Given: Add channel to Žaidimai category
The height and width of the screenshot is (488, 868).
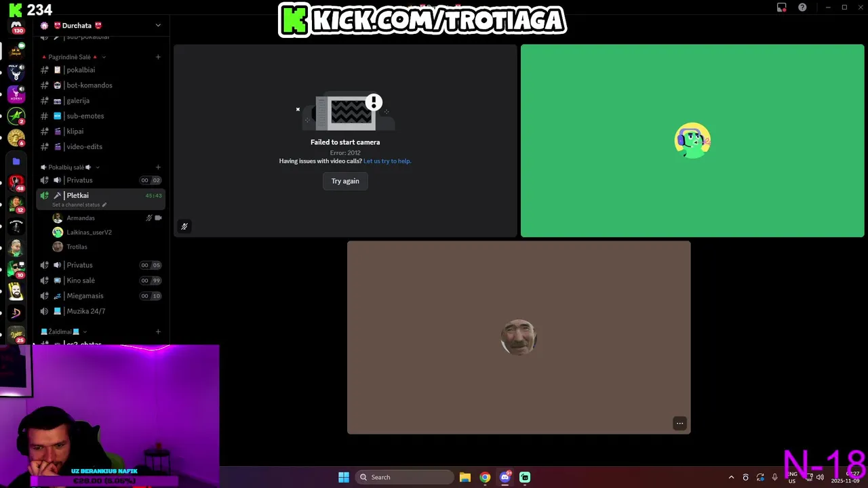Looking at the screenshot, I should (x=158, y=332).
